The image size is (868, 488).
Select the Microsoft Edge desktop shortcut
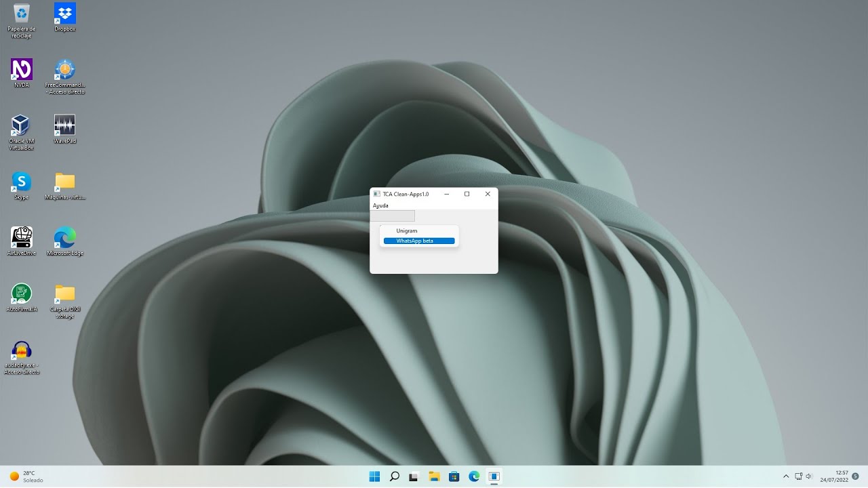[x=64, y=241]
